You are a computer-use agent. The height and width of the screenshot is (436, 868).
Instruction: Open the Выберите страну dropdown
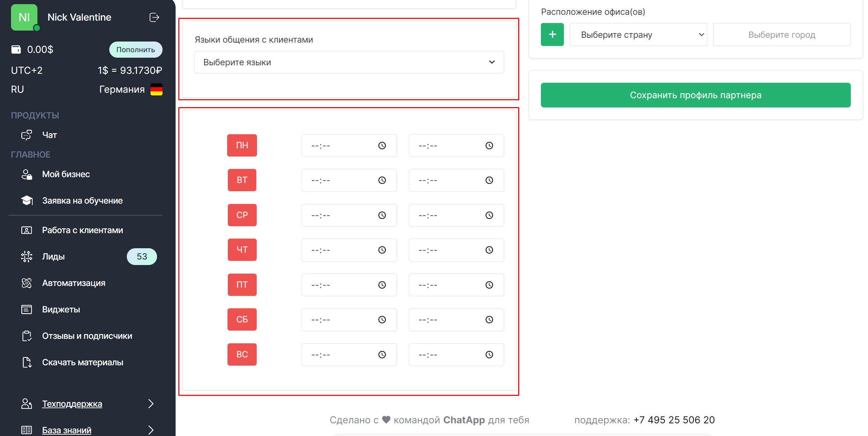(638, 35)
